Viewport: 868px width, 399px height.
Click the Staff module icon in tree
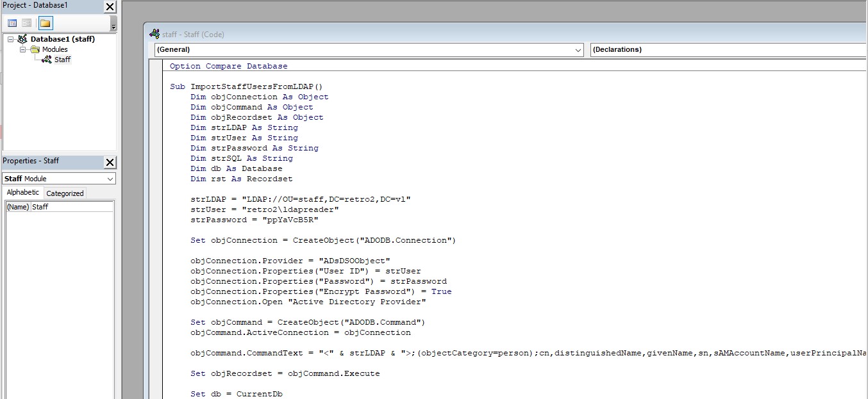pos(46,60)
